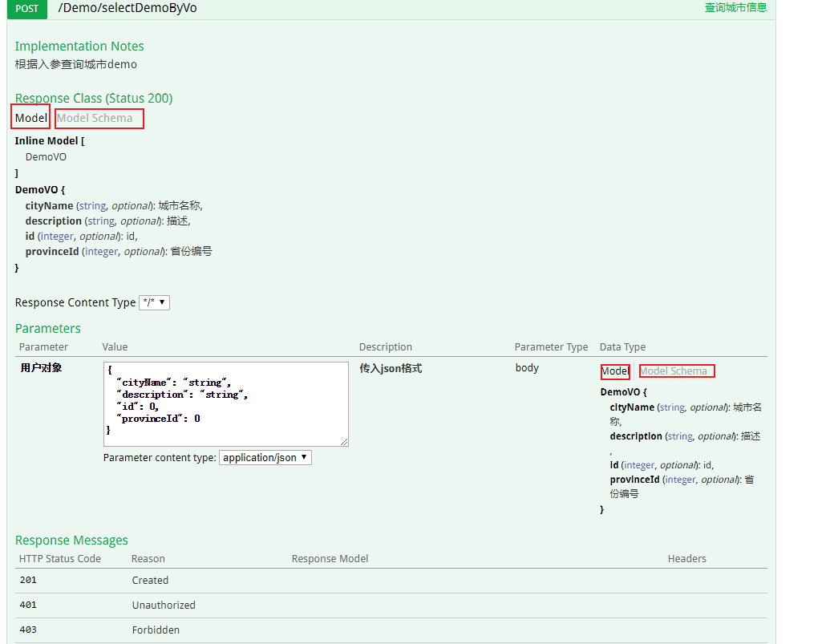Click the textarea resize handle corner
Screen dimensions: 826x644
344,442
